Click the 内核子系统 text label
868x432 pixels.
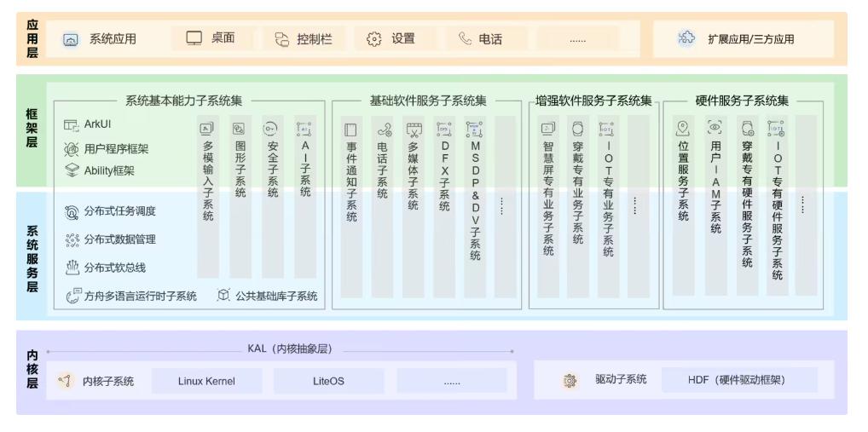point(108,381)
